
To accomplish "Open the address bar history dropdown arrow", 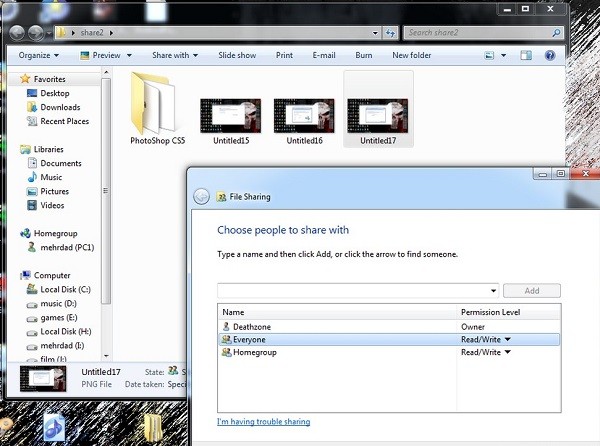I will click(x=375, y=33).
